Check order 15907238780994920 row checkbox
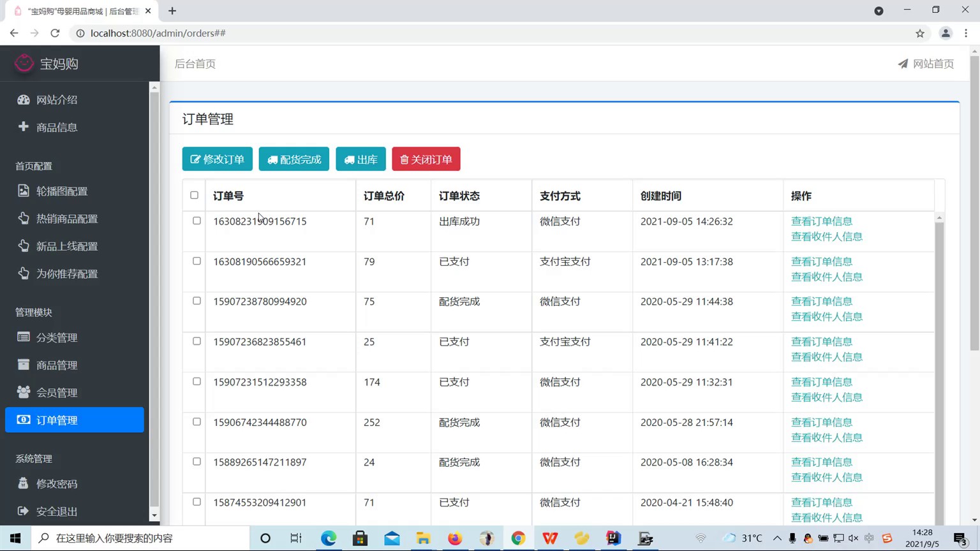Viewport: 980px width, 551px height. tap(197, 301)
